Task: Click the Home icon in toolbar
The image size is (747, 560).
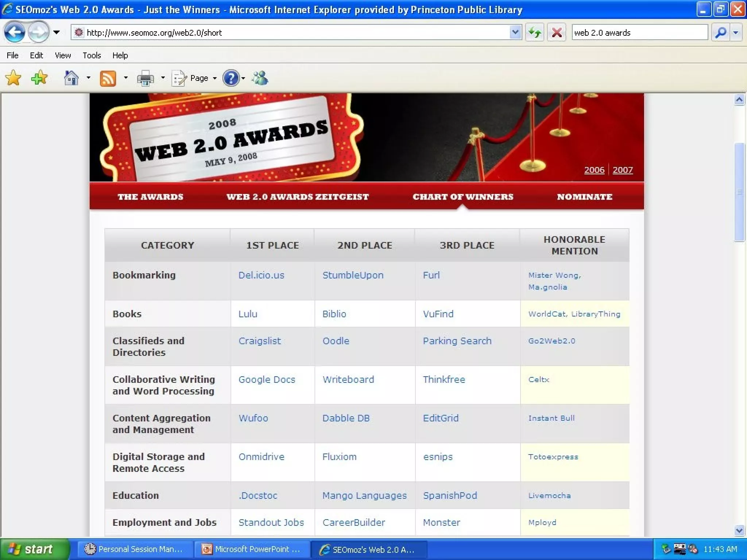Action: click(71, 78)
